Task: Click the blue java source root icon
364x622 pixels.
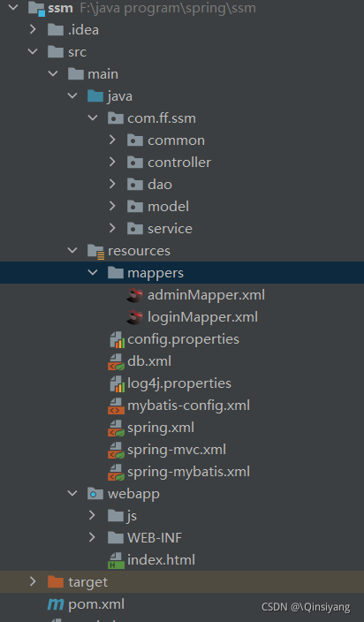Action: (95, 96)
